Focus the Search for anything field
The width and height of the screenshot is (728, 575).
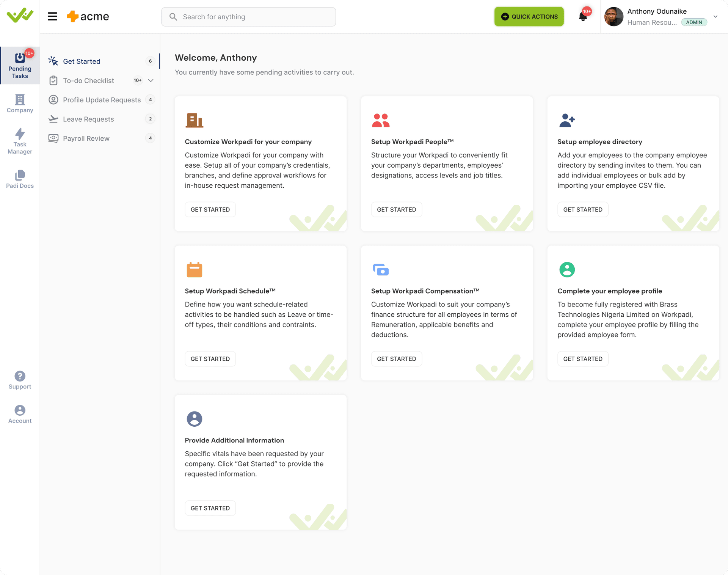(x=249, y=17)
